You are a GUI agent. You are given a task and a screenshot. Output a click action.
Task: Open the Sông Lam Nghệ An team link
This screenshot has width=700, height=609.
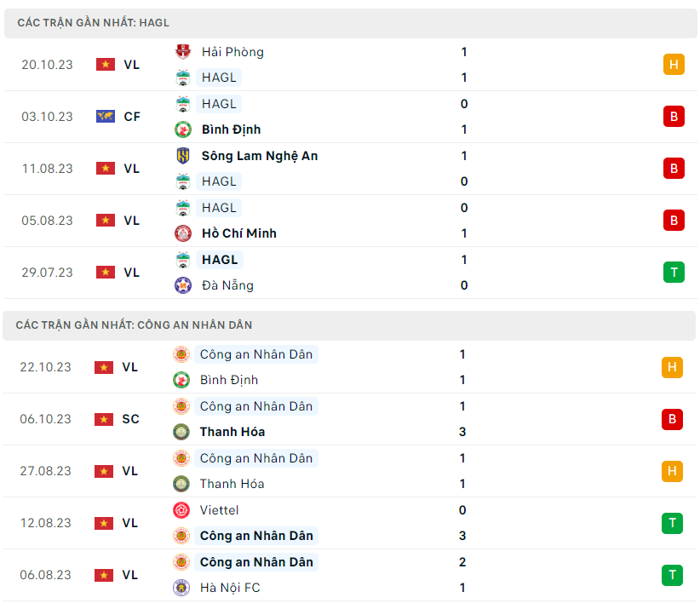[260, 156]
